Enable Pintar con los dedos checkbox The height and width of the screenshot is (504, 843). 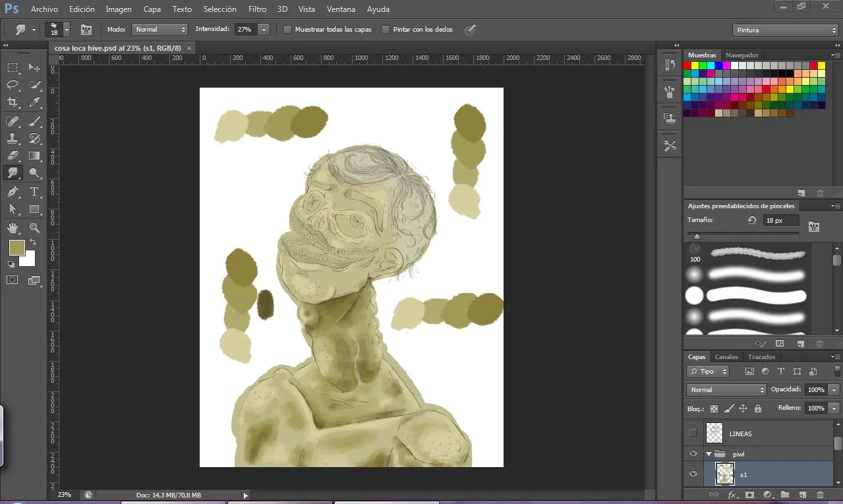pyautogui.click(x=386, y=30)
